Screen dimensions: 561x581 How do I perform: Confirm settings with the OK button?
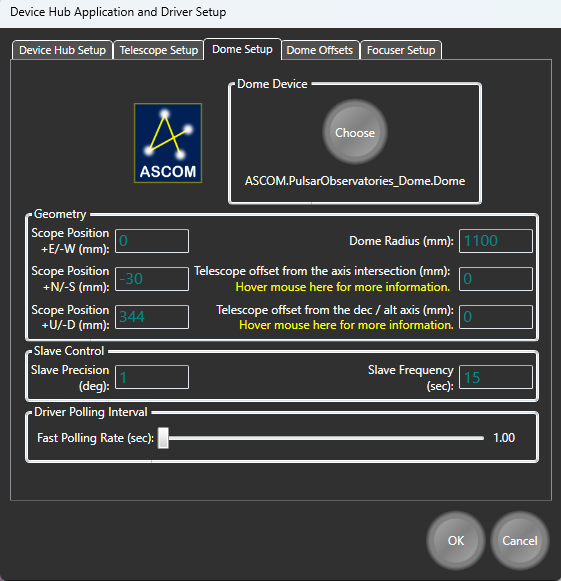456,541
